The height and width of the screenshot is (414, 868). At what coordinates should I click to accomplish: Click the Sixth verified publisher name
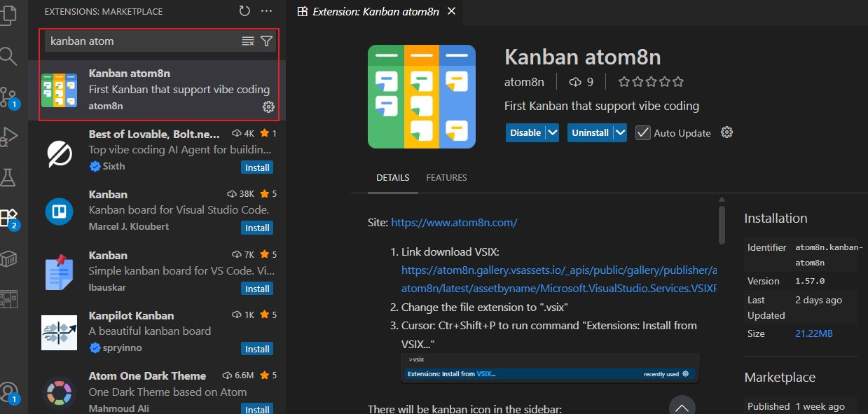[113, 166]
